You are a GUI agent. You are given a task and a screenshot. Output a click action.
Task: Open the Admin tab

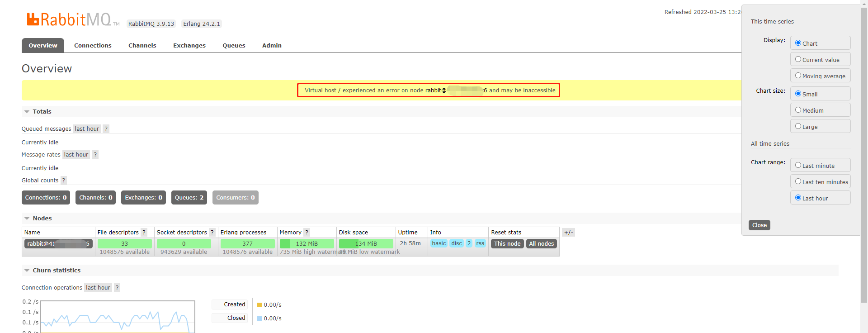pos(272,45)
